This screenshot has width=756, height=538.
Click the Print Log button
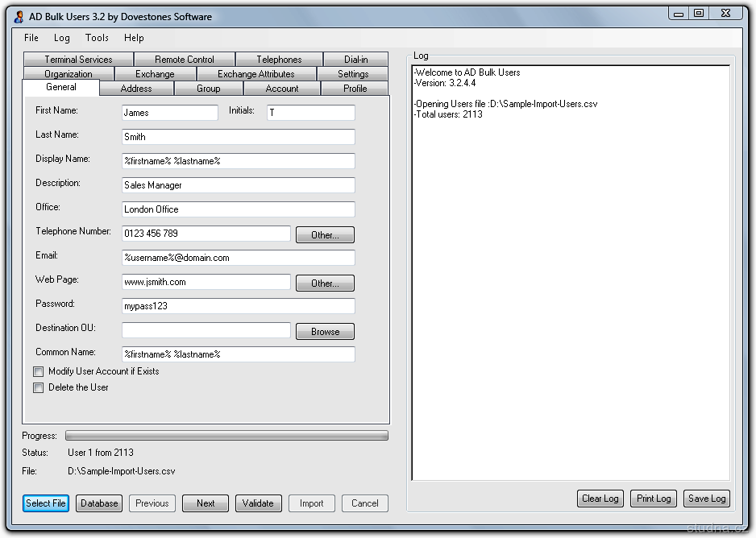[x=654, y=499]
